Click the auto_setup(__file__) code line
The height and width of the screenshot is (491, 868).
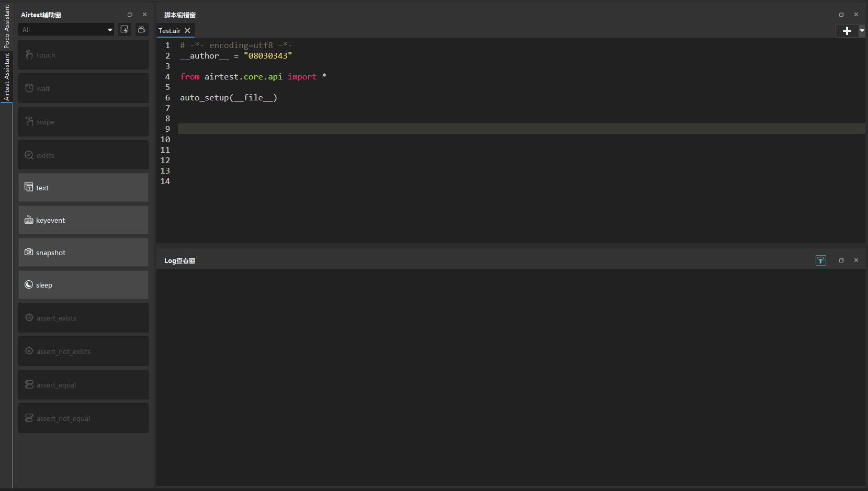point(229,98)
